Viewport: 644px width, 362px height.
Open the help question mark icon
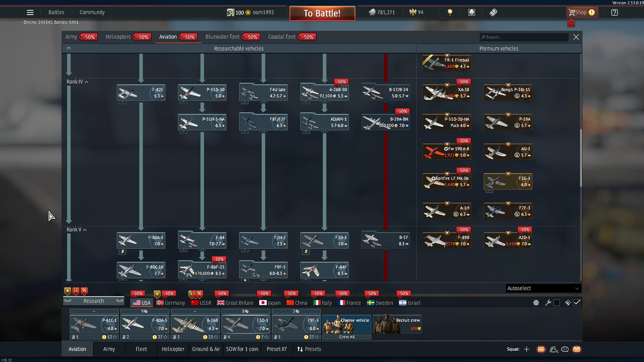point(614,12)
